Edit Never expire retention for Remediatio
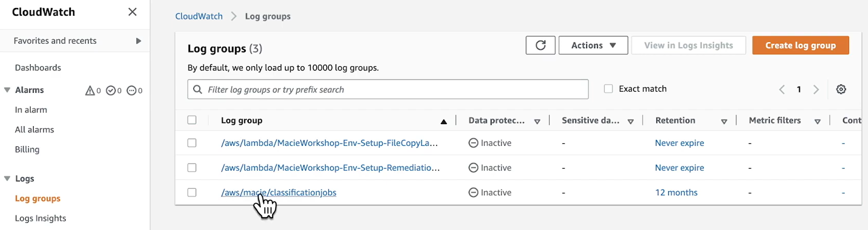Screen dimensions: 868x230 point(679,168)
